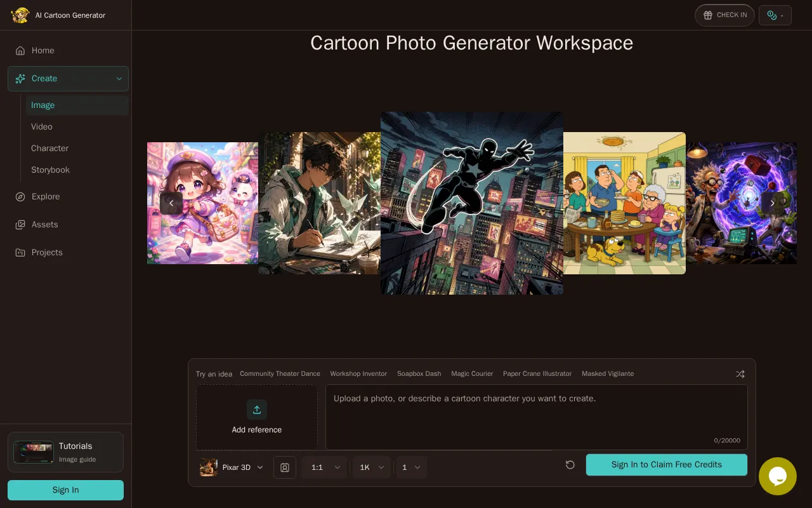Try the Magic Courier idea

472,374
